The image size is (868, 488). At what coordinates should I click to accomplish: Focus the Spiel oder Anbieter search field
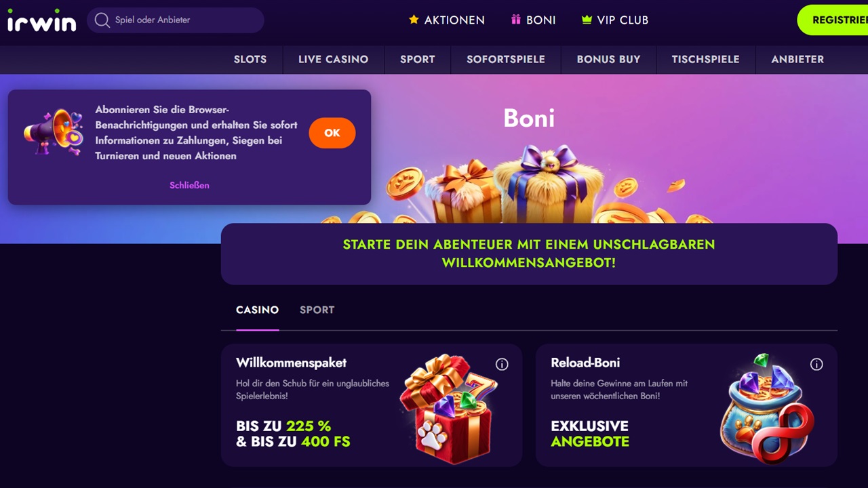point(176,20)
